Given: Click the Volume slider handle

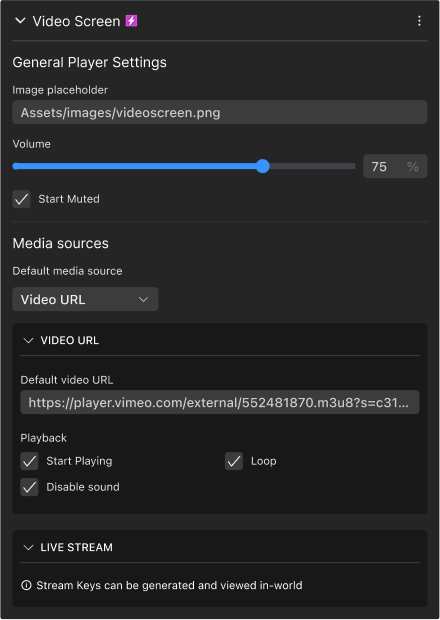Looking at the screenshot, I should click(x=263, y=166).
